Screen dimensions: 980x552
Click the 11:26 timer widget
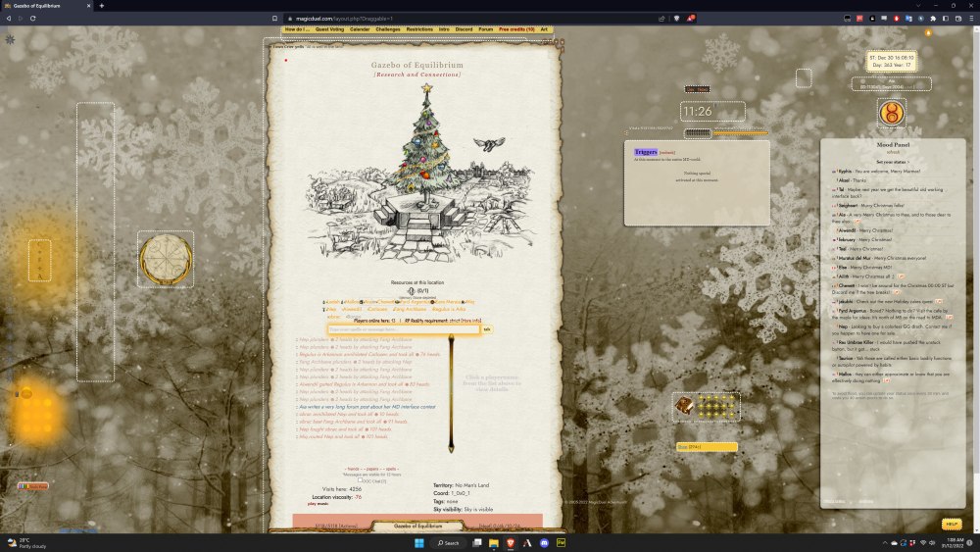pos(712,111)
